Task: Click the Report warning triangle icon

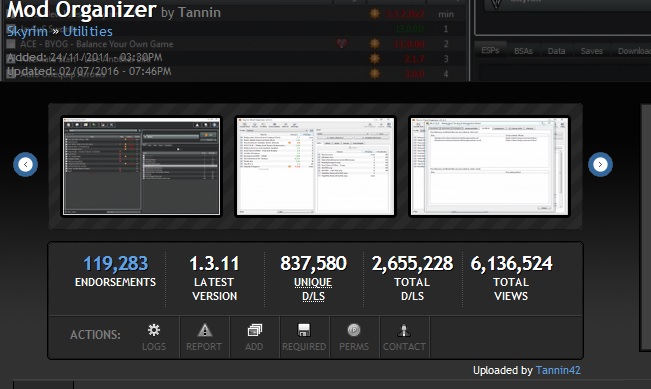Action: click(x=204, y=330)
